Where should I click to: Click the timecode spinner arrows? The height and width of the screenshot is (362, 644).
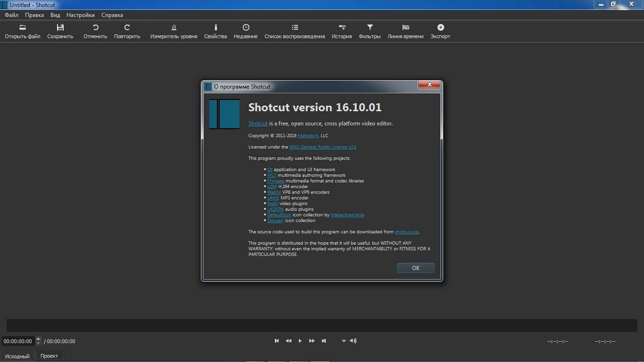coord(39,341)
